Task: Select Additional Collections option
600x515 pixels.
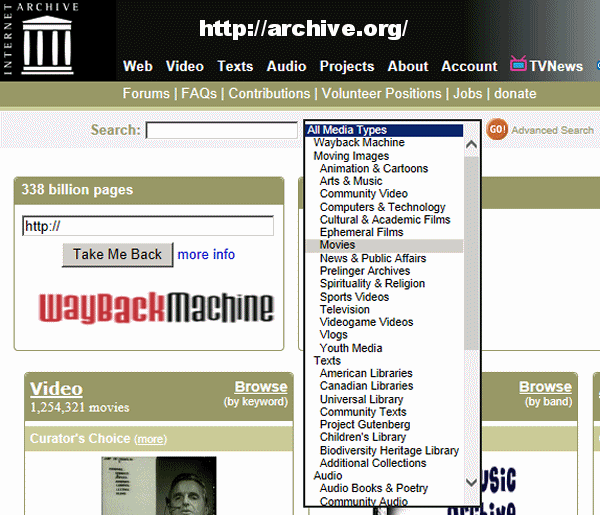Action: click(x=385, y=463)
